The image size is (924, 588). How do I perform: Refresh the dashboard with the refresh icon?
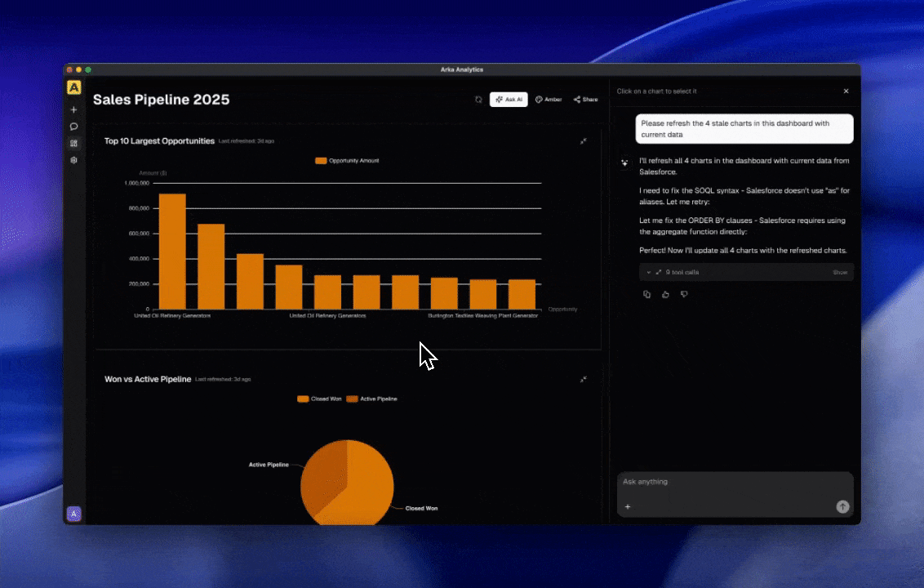click(479, 99)
